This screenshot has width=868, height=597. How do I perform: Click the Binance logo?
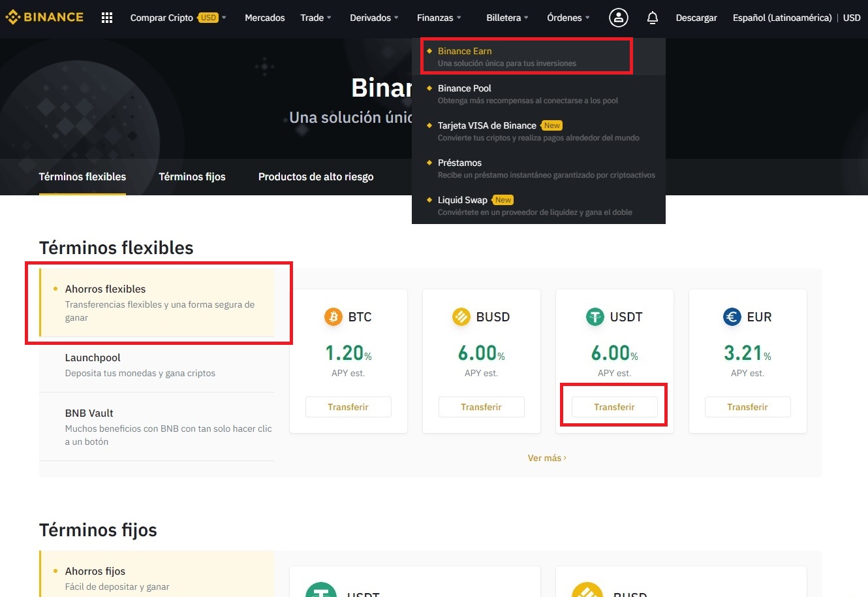click(x=44, y=17)
